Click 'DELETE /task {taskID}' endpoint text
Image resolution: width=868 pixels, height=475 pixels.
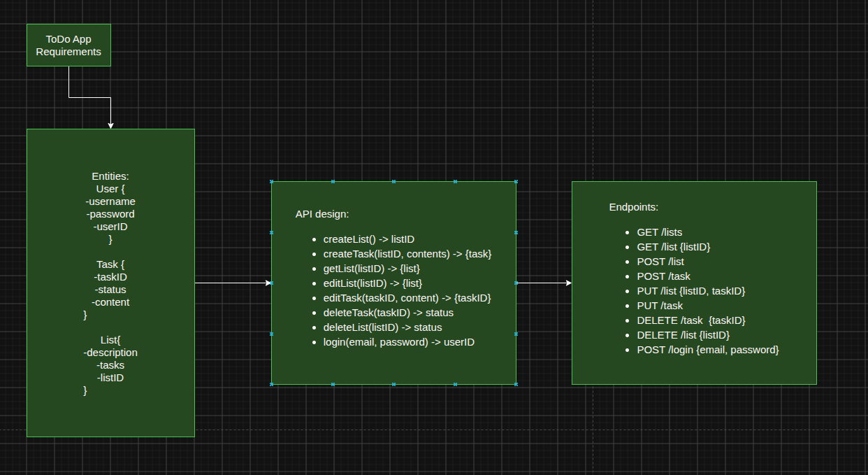690,320
